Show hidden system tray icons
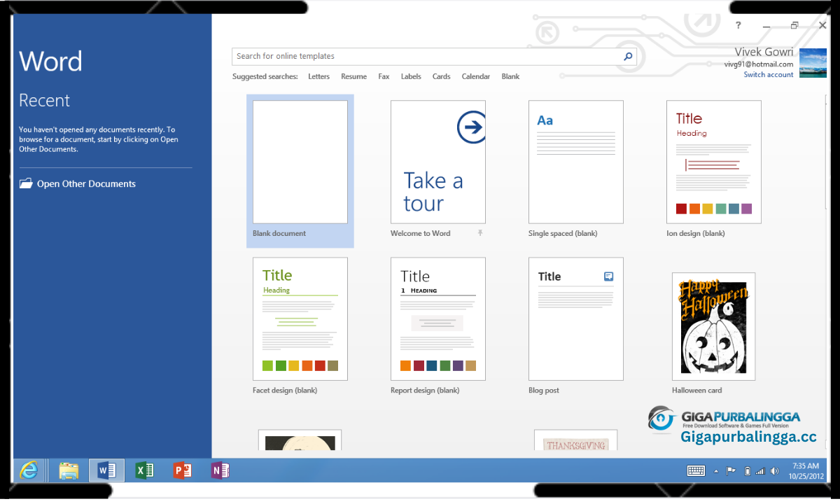The image size is (840, 504). pyautogui.click(x=716, y=471)
